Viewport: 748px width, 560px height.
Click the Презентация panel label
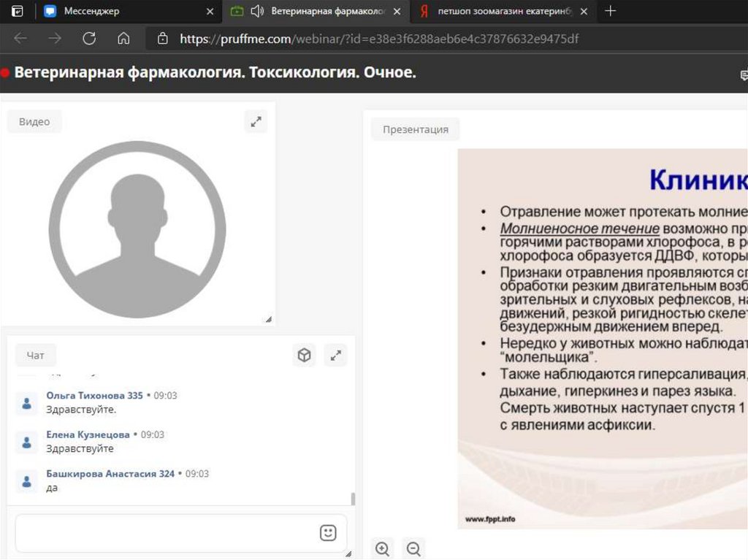[x=415, y=129]
